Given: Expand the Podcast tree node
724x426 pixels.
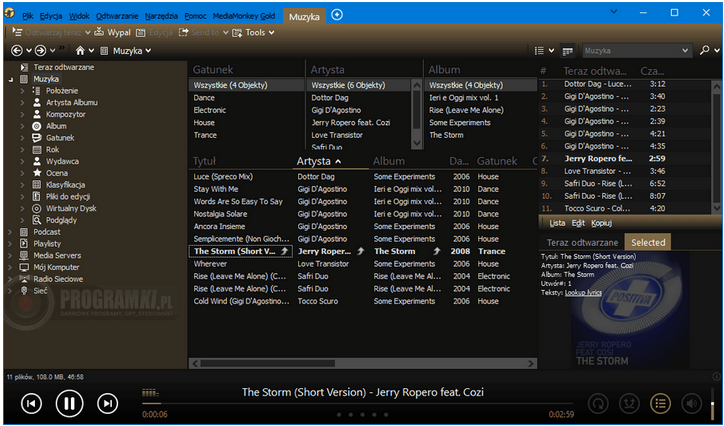Looking at the screenshot, I should pos(10,232).
